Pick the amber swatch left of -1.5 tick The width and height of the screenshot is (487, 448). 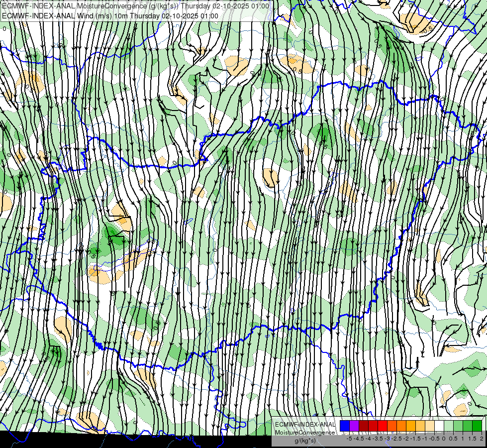click(x=411, y=426)
